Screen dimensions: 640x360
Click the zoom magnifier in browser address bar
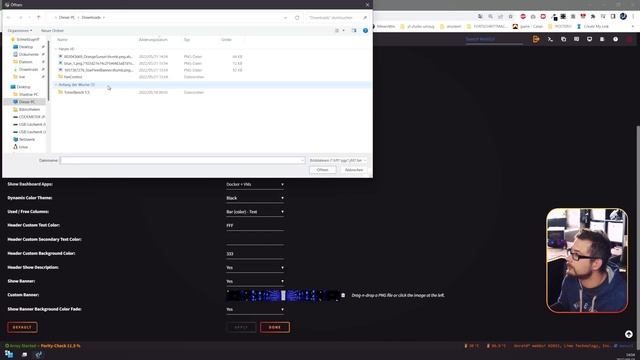(490, 16)
